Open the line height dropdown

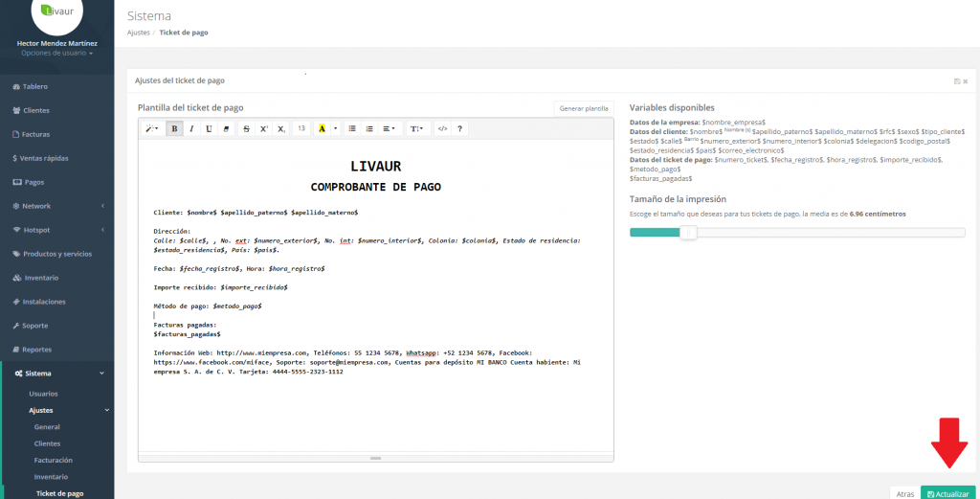[416, 128]
